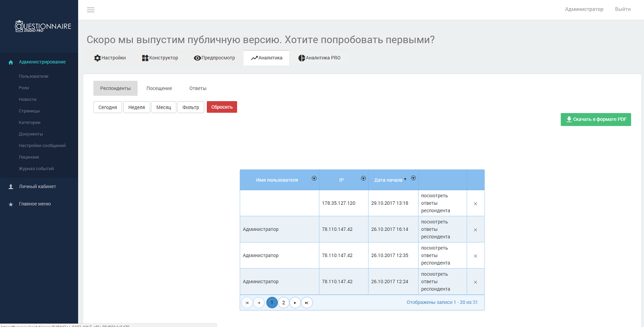Click the eye icon on the Предпросмотр tab
The image size is (644, 327).
(x=197, y=57)
